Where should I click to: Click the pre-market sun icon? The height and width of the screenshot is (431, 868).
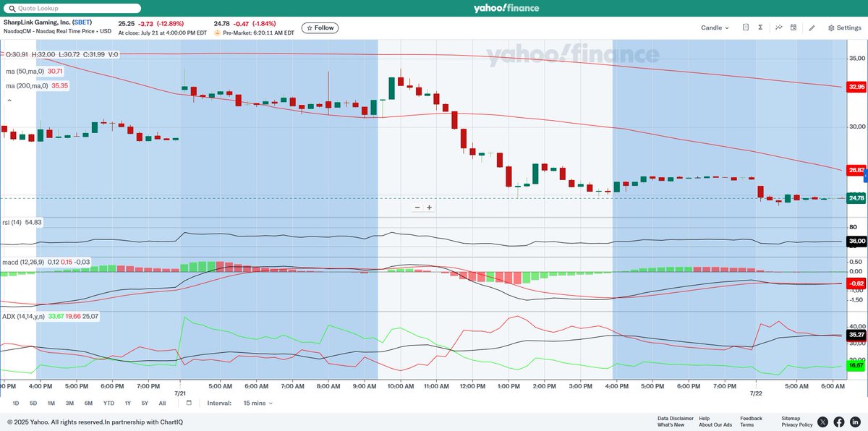[x=217, y=33]
